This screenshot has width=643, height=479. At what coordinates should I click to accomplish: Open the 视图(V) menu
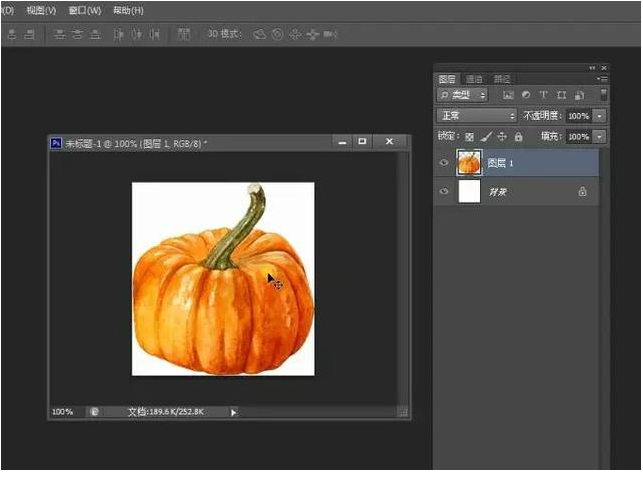(41, 10)
